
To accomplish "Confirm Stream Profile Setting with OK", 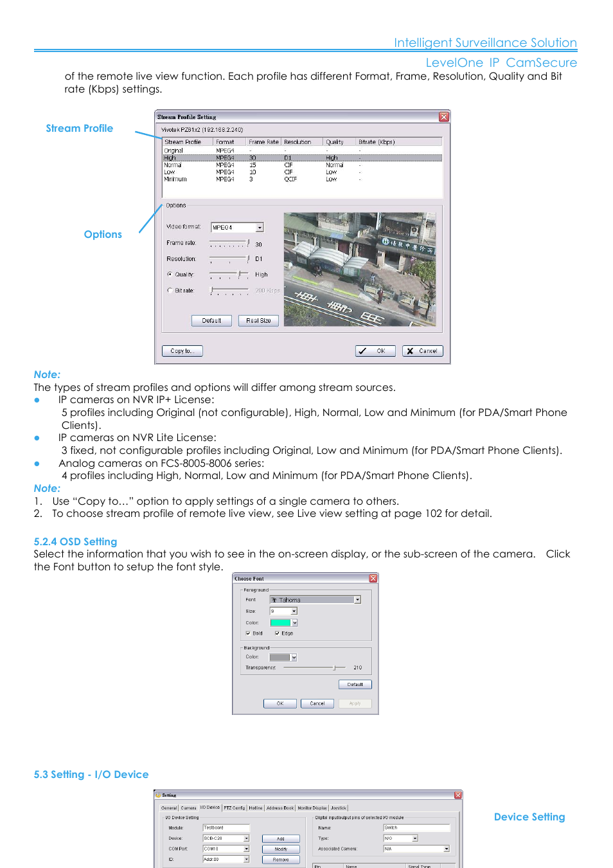I will [x=375, y=351].
